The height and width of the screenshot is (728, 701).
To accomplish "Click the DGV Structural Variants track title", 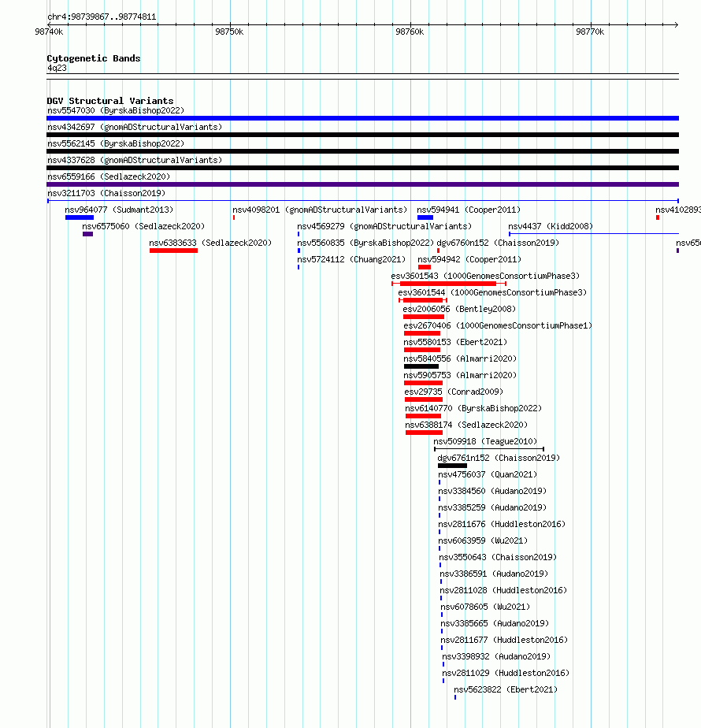I will point(110,101).
